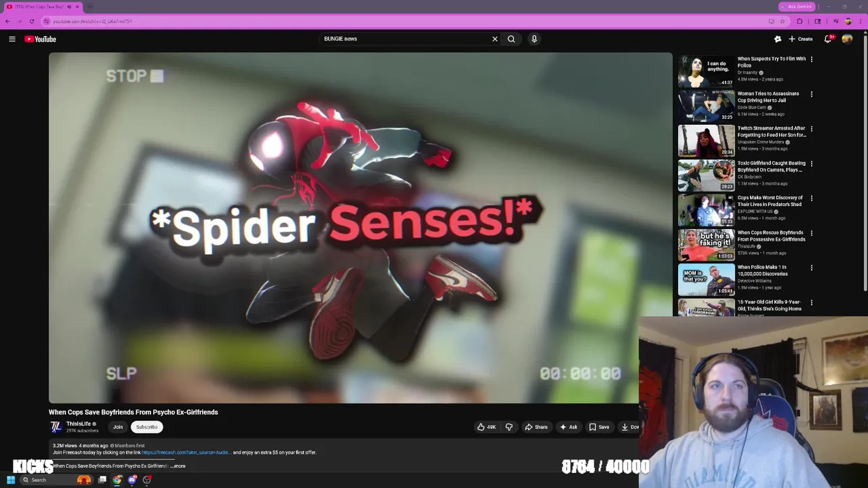Open Task View from the taskbar
The image size is (868, 488).
click(x=102, y=480)
